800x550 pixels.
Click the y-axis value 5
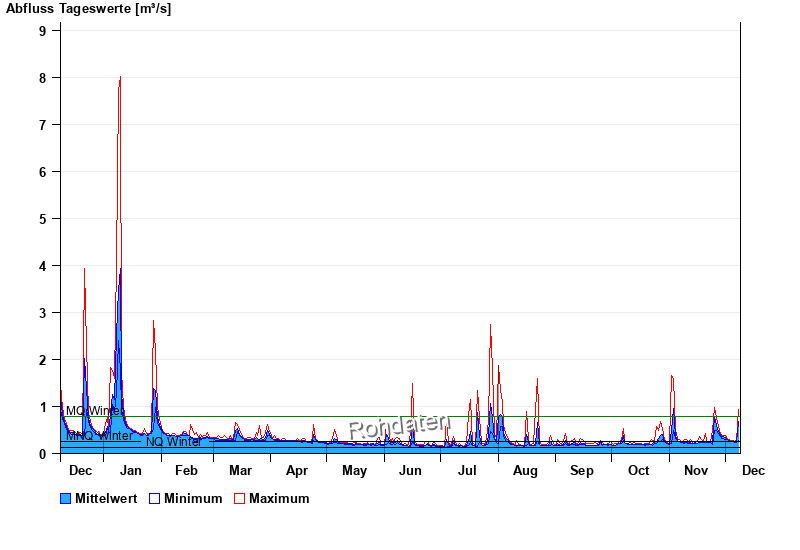tap(43, 219)
